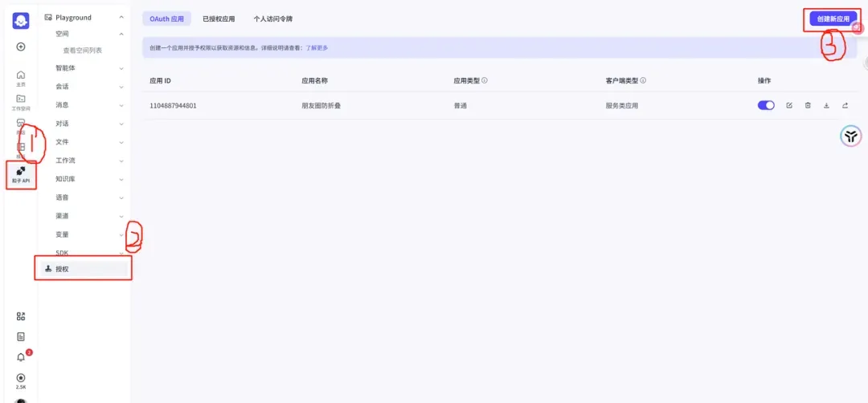This screenshot has width=868, height=403.
Task: Go to 主页 home icon in sidebar
Action: click(21, 78)
